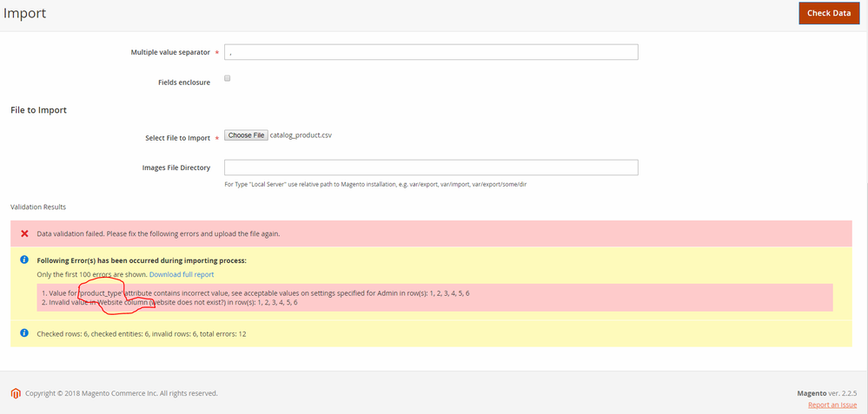The width and height of the screenshot is (868, 414).
Task: Select the product_type attribute error line
Action: 256,293
